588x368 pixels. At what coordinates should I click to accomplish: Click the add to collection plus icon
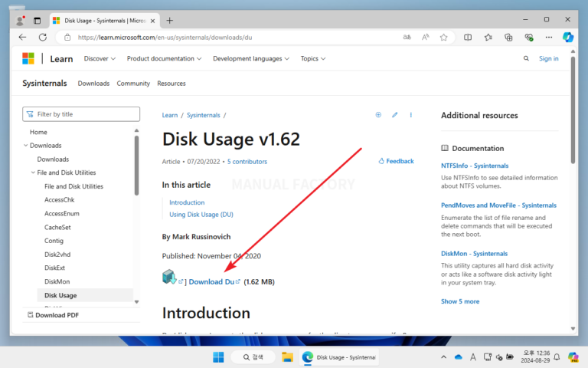378,115
